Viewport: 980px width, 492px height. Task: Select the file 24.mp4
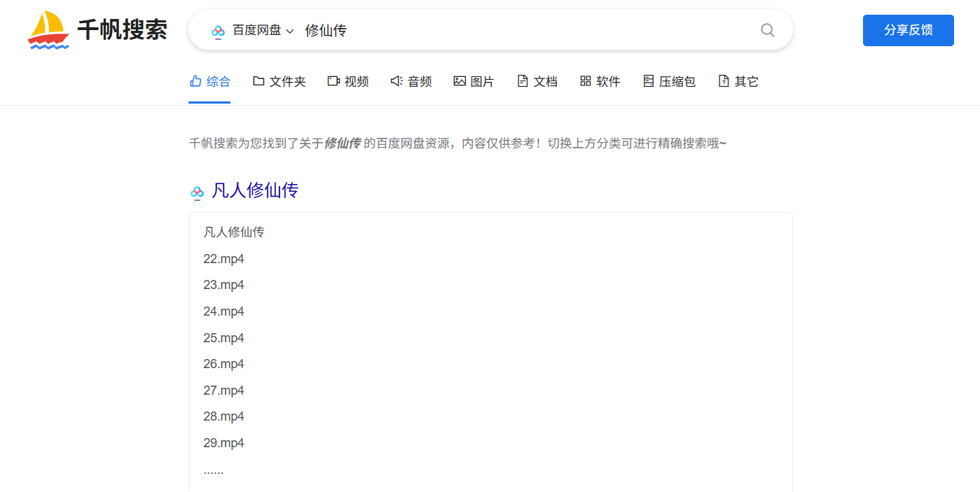[224, 311]
